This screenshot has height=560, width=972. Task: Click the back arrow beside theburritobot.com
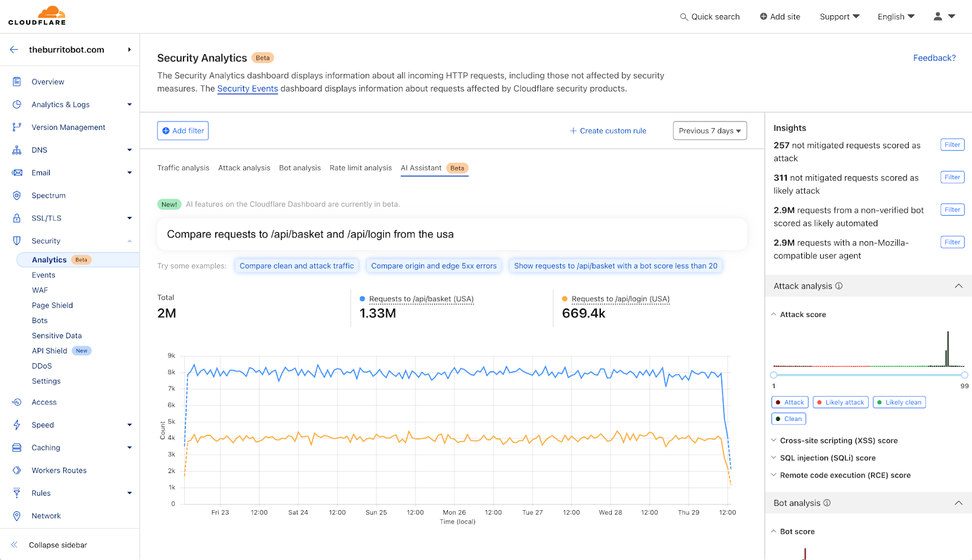[x=14, y=50]
